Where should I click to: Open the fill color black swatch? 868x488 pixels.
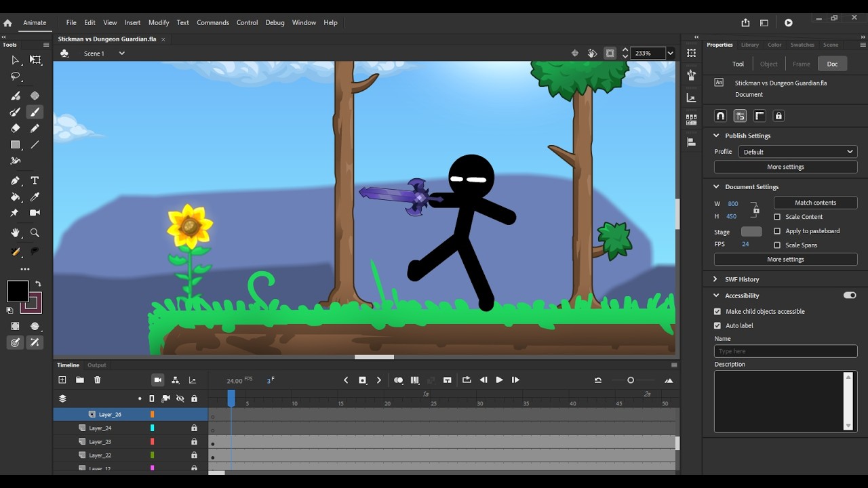pyautogui.click(x=18, y=291)
